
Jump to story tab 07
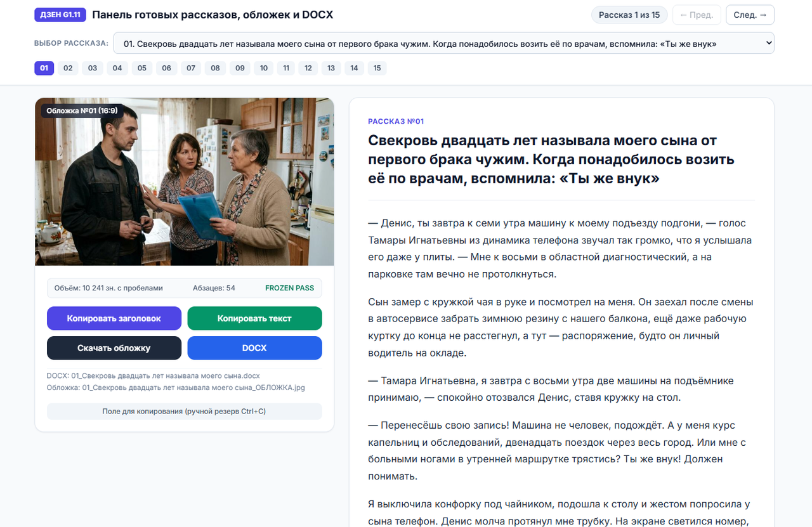tap(191, 68)
